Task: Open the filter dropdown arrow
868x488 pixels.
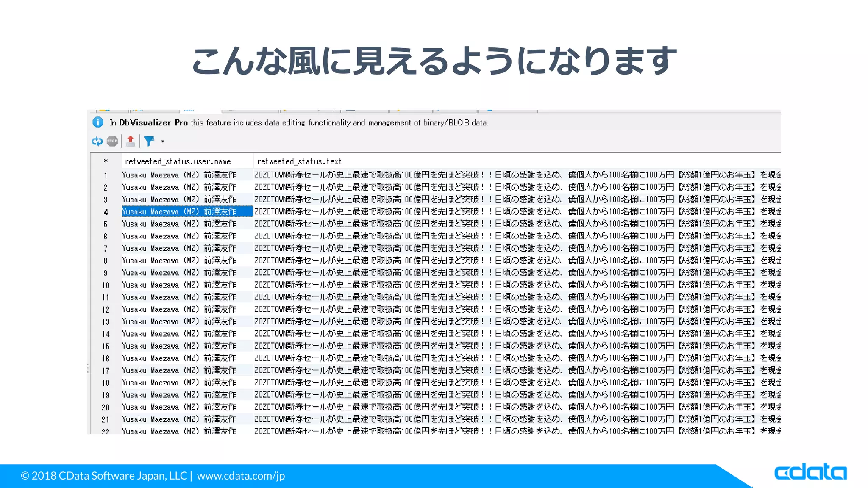Action: tap(163, 141)
